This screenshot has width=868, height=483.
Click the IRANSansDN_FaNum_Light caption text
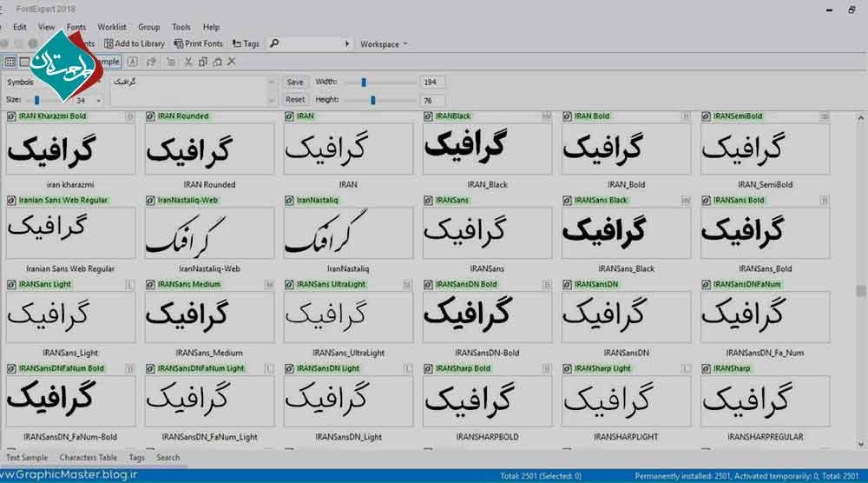[x=209, y=437]
